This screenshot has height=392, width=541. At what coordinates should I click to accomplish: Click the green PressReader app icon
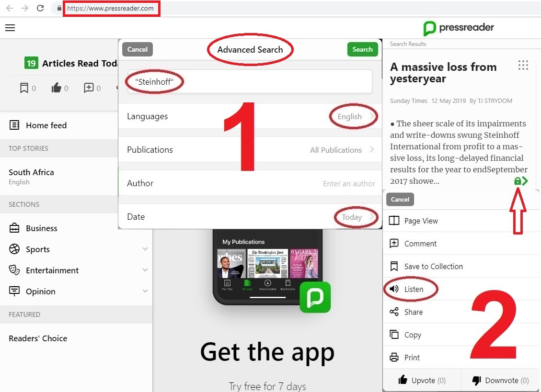(315, 297)
